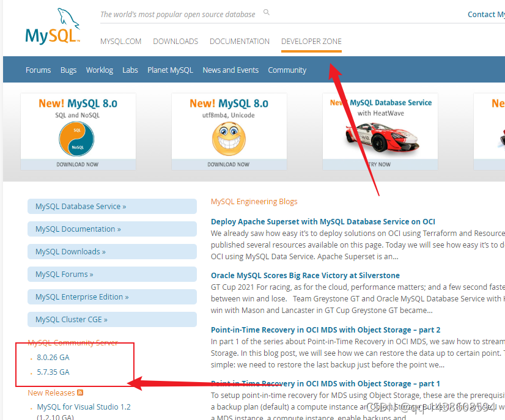The width and height of the screenshot is (505, 420).
Task: Open the MySQL Engineering Blogs heading link
Action: pos(254,202)
